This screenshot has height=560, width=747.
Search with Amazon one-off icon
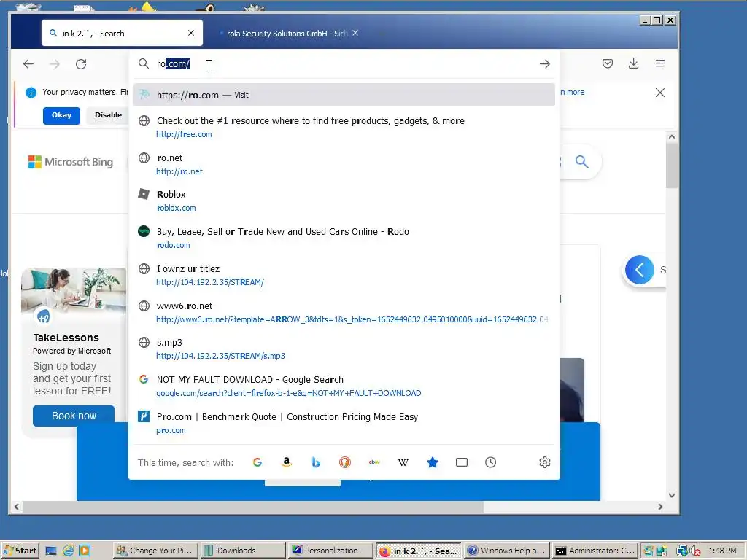tap(286, 462)
